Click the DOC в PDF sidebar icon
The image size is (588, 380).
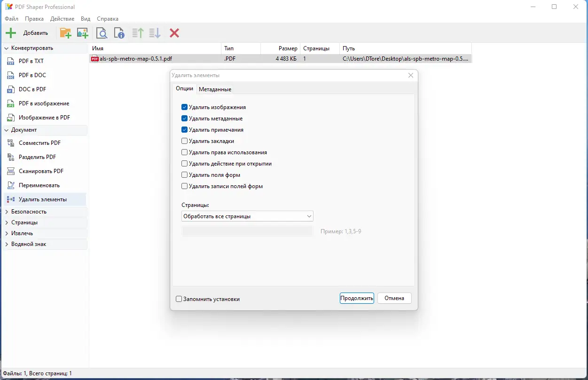[11, 89]
